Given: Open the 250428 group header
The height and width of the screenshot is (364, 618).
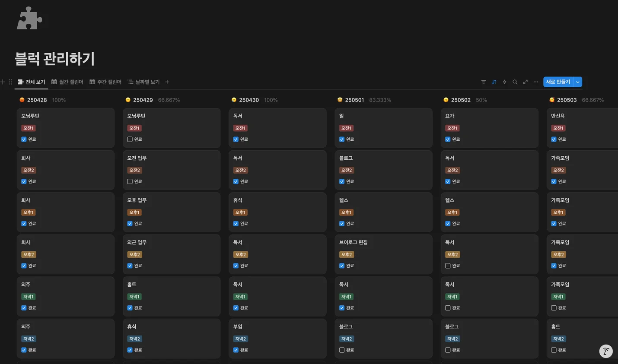Looking at the screenshot, I should point(37,100).
